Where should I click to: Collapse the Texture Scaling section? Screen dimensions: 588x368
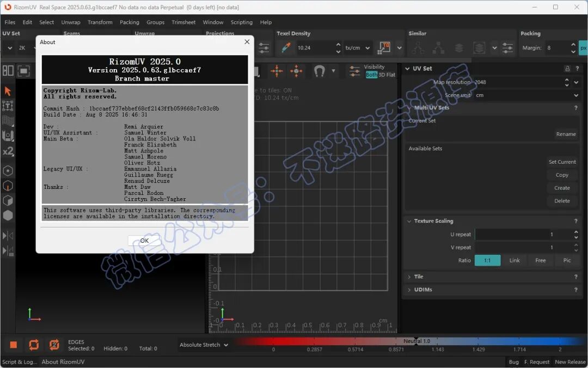[x=409, y=221]
